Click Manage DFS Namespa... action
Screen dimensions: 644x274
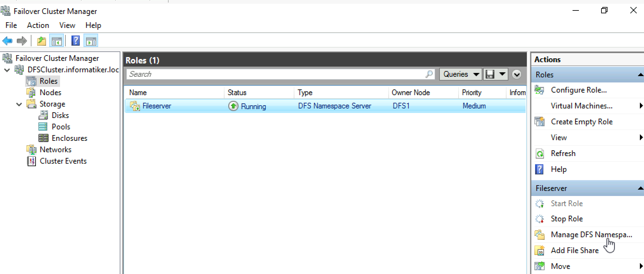point(592,235)
